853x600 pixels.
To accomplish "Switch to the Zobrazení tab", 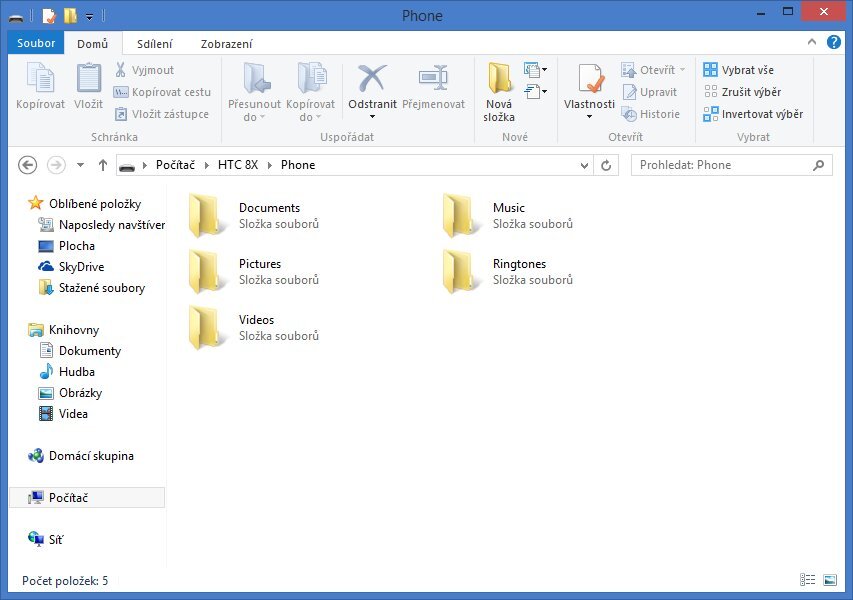I will pos(226,43).
